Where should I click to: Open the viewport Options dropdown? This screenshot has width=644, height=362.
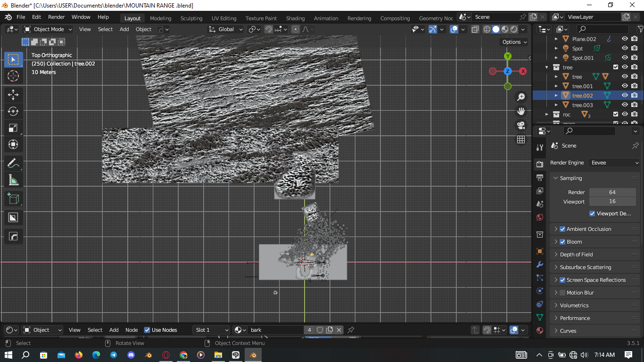point(514,42)
